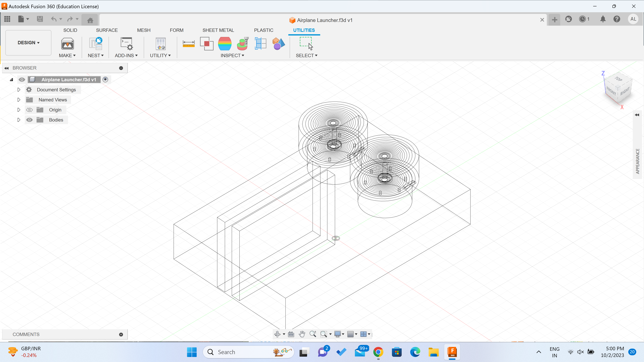Viewport: 644px width, 362px height.
Task: Switch to the SHEET METAL tab
Action: (218, 30)
